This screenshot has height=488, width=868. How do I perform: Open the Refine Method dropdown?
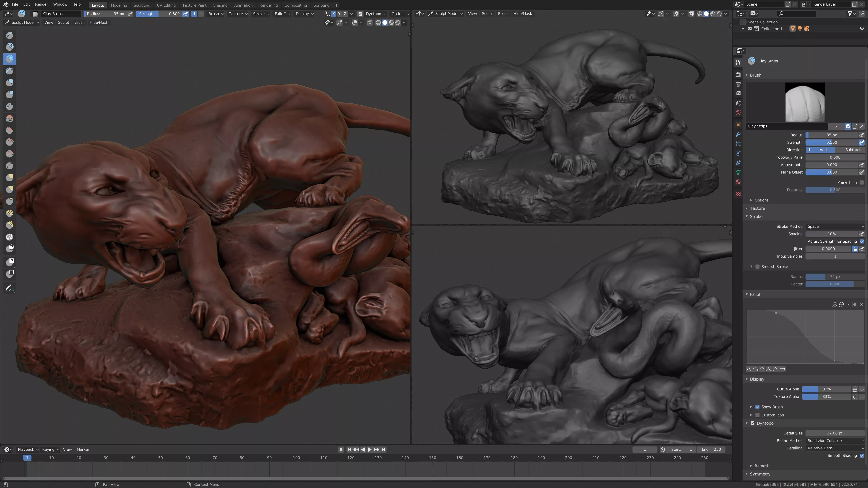tap(835, 441)
